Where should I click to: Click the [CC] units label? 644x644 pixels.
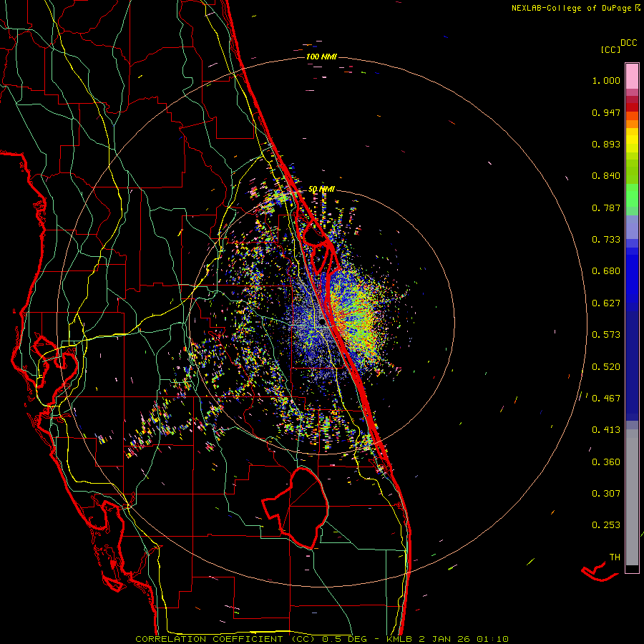pos(610,49)
